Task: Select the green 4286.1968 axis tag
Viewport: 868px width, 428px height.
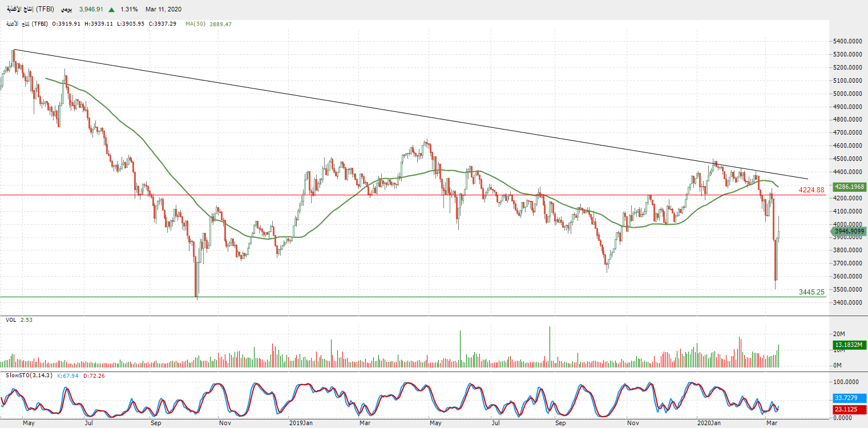Action: click(x=849, y=187)
